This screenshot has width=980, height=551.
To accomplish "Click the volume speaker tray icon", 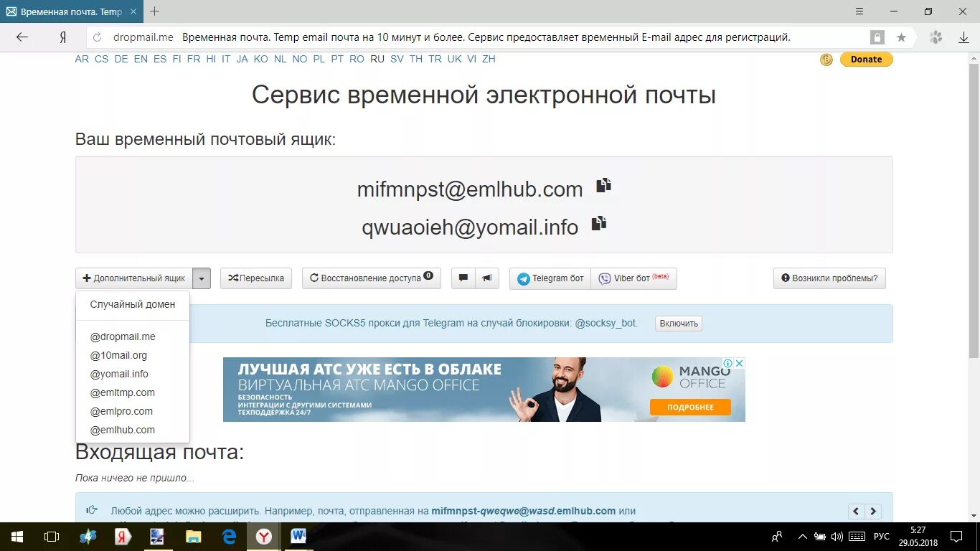I will point(837,537).
